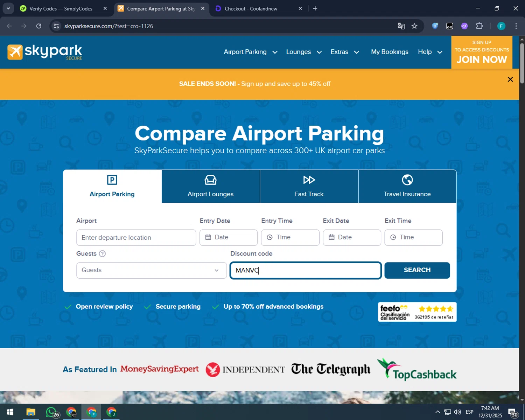The image size is (525, 420).
Task: Click the SALE ENDS SOON banner text
Action: pyautogui.click(x=254, y=84)
